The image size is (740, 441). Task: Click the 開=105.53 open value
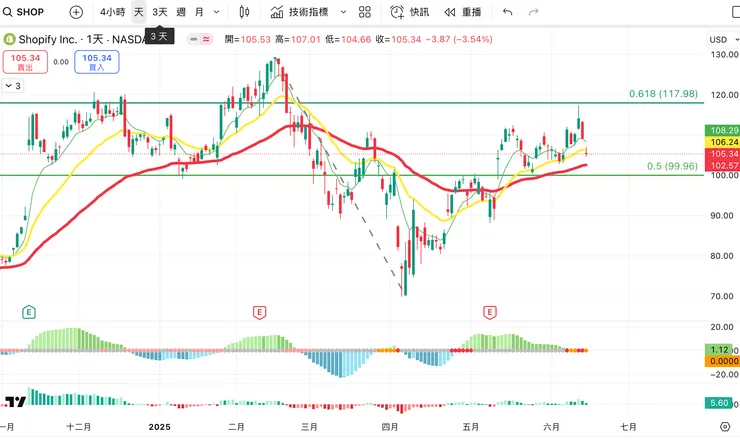[248, 40]
